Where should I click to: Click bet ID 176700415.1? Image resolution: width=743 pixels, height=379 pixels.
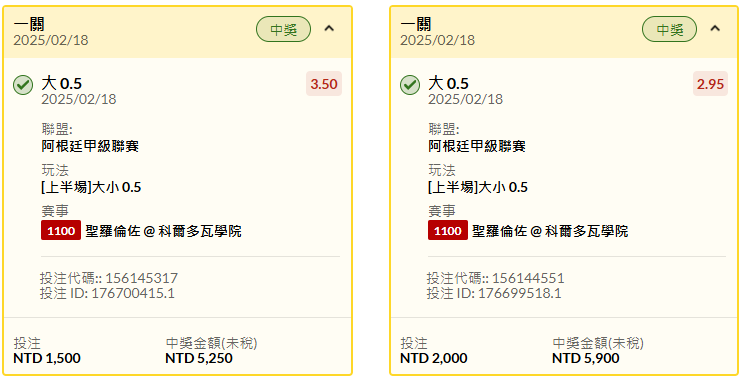133,293
